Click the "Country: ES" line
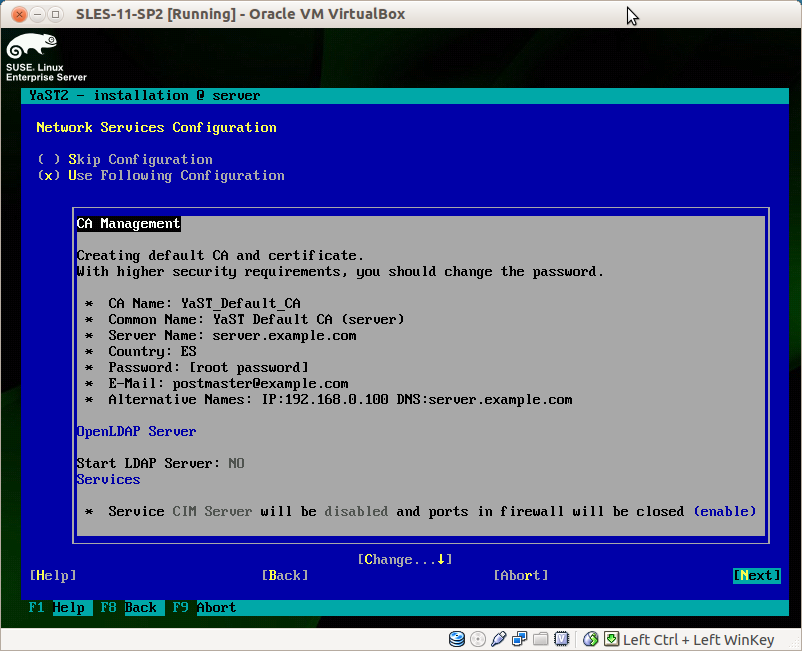Viewport: 802px width, 651px height. (x=152, y=351)
